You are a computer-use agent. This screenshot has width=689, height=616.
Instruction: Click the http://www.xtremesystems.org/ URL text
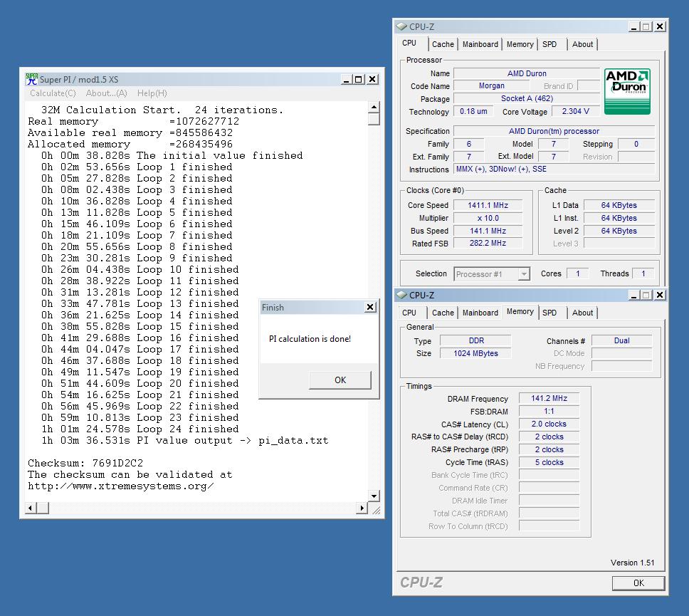pos(121,486)
